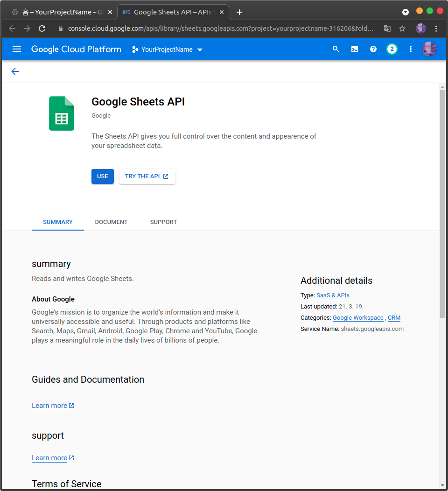Click the page vertical scrollbar thumb
Image resolution: width=448 pixels, height=491 pixels.
pos(442,204)
